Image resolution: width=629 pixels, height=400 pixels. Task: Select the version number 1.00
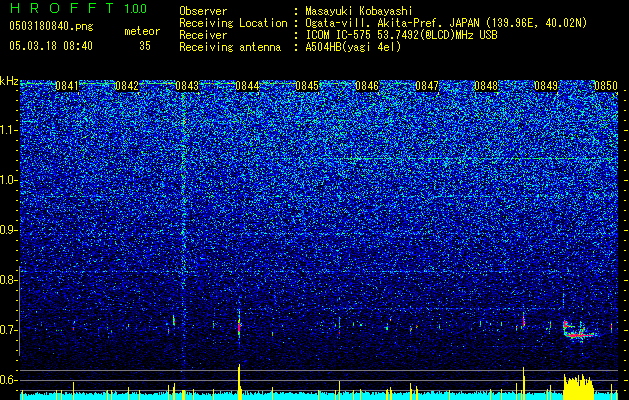pyautogui.click(x=135, y=8)
